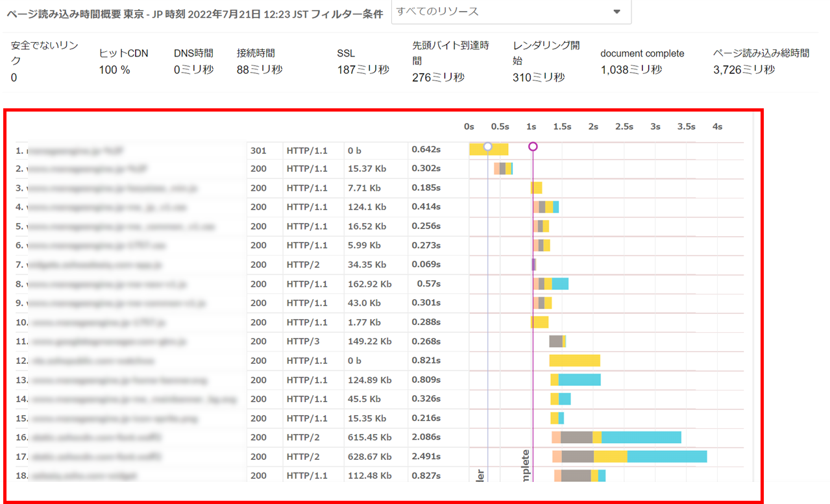Select row 12's yellow waterfall bar
This screenshot has height=504, width=830.
click(x=574, y=361)
